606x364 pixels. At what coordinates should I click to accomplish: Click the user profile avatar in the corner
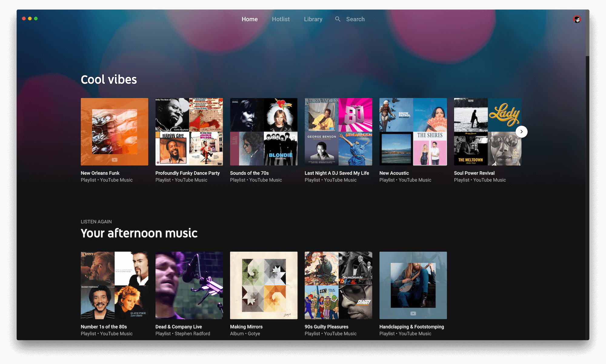[x=577, y=19]
